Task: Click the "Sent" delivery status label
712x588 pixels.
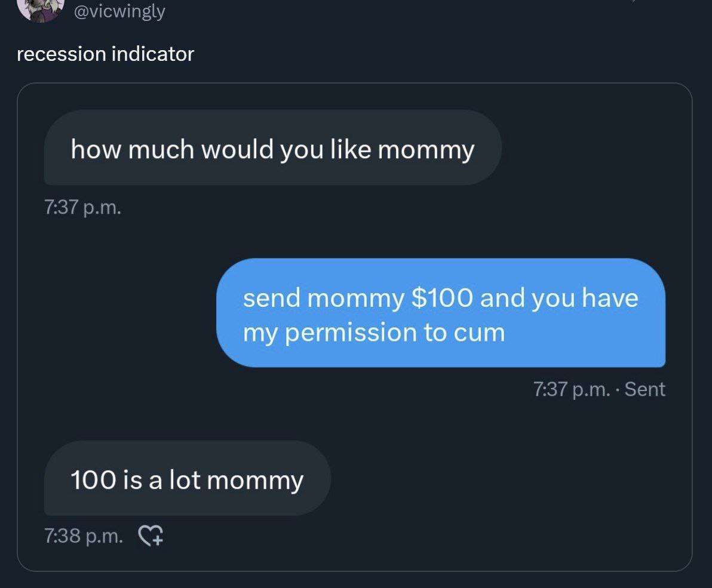Action: click(645, 389)
